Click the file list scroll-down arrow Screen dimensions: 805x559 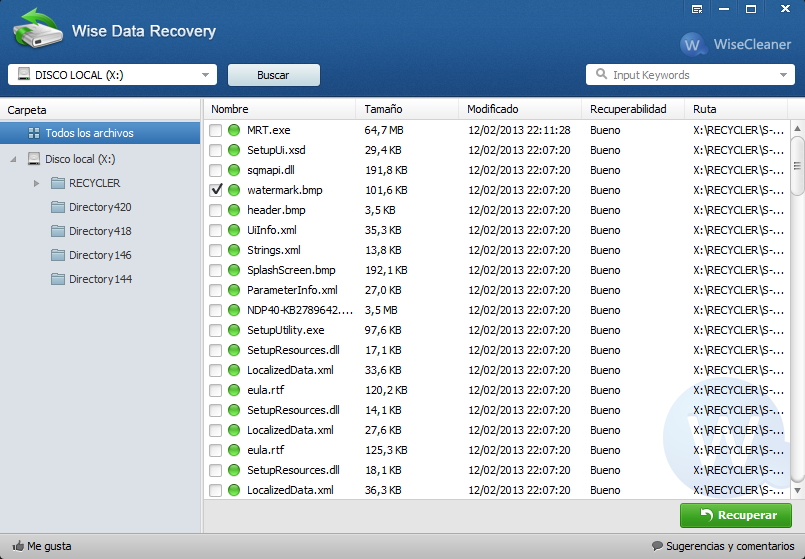(797, 490)
